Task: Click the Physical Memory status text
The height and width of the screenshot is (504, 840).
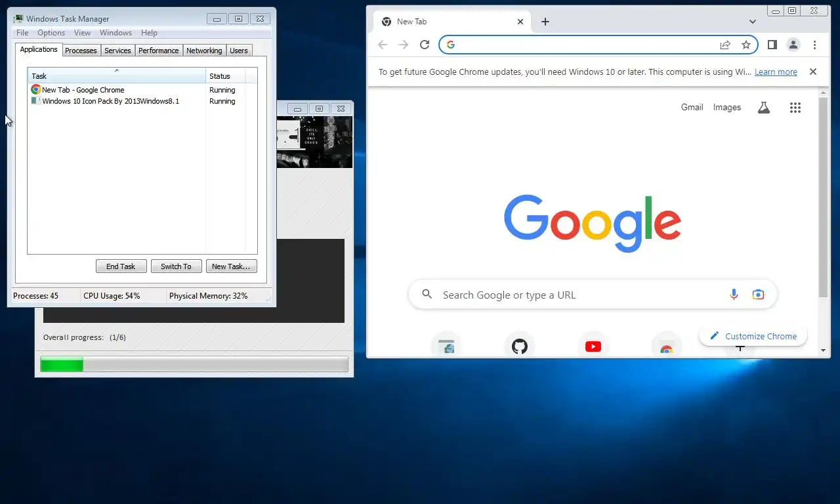Action: (x=209, y=296)
